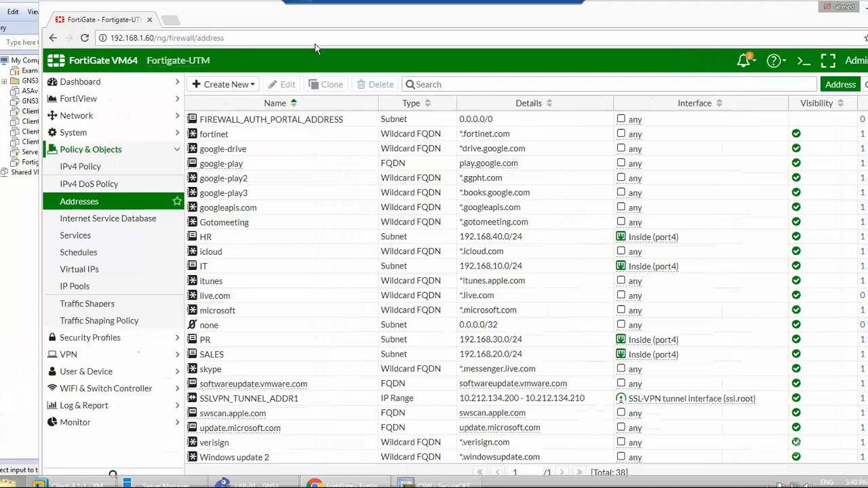Click the any interface box for google-drive
868x488 pixels.
(620, 148)
